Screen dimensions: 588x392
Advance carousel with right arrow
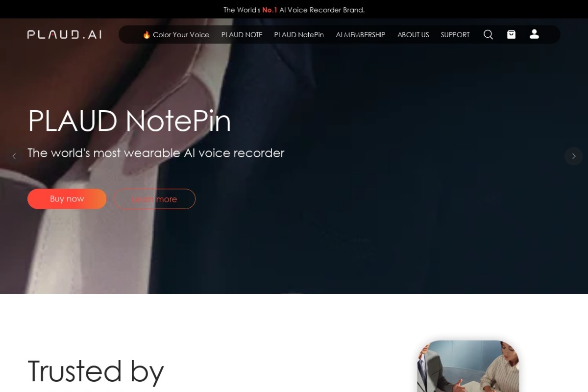pos(574,156)
